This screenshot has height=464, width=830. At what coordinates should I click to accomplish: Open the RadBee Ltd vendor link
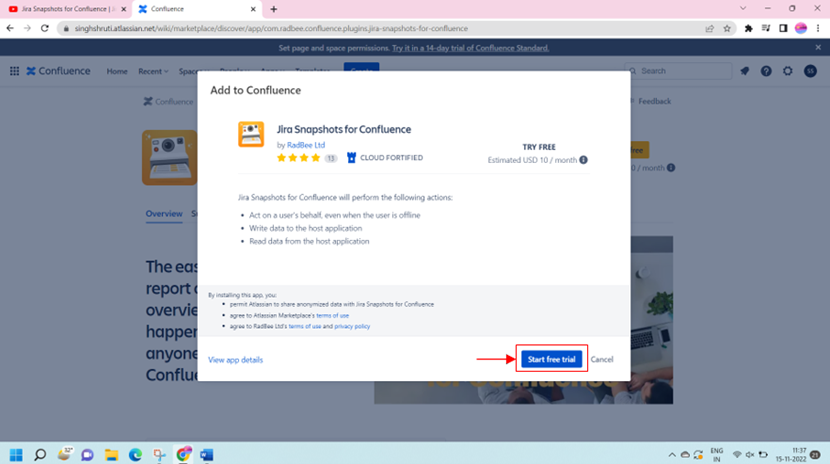click(x=306, y=145)
